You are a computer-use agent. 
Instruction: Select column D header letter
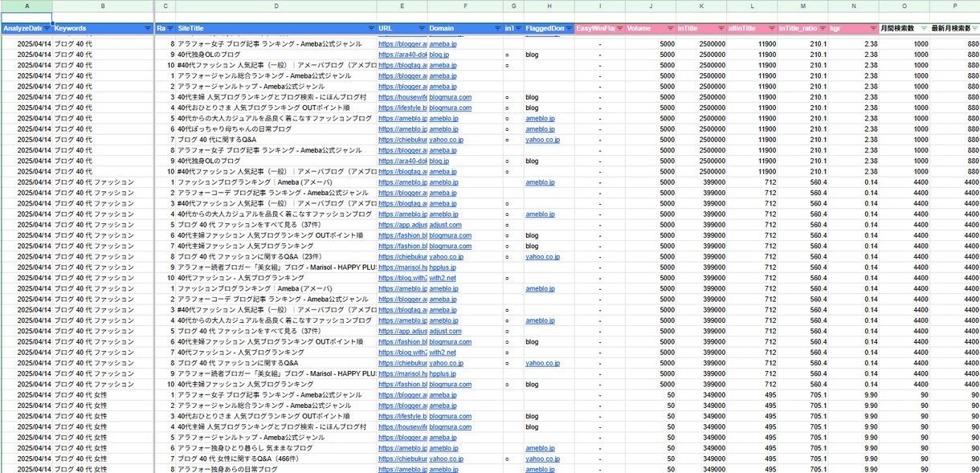[x=276, y=6]
